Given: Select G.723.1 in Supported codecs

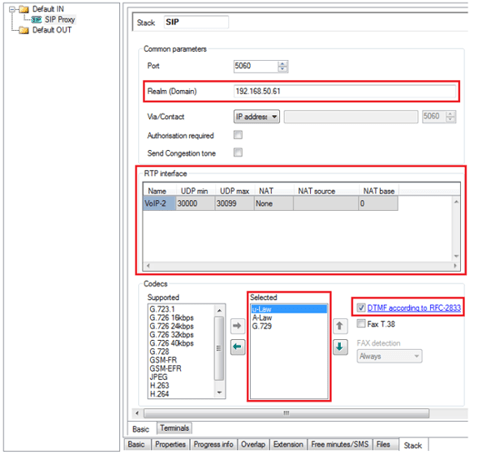Looking at the screenshot, I should pos(182,309).
